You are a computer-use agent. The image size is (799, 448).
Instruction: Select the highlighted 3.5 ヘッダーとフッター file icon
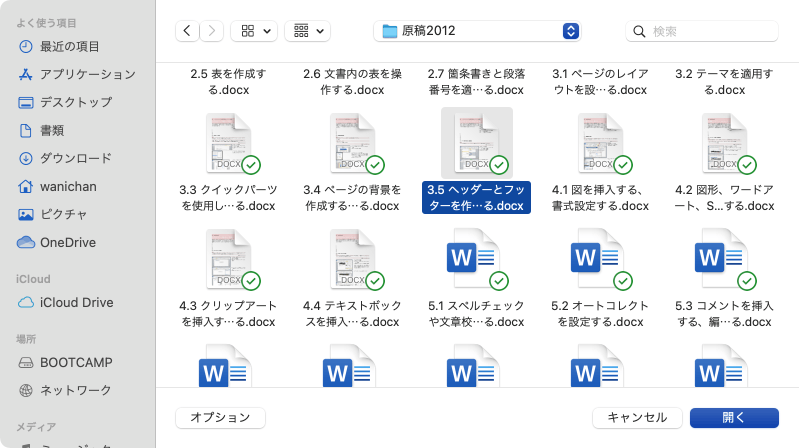[477, 143]
